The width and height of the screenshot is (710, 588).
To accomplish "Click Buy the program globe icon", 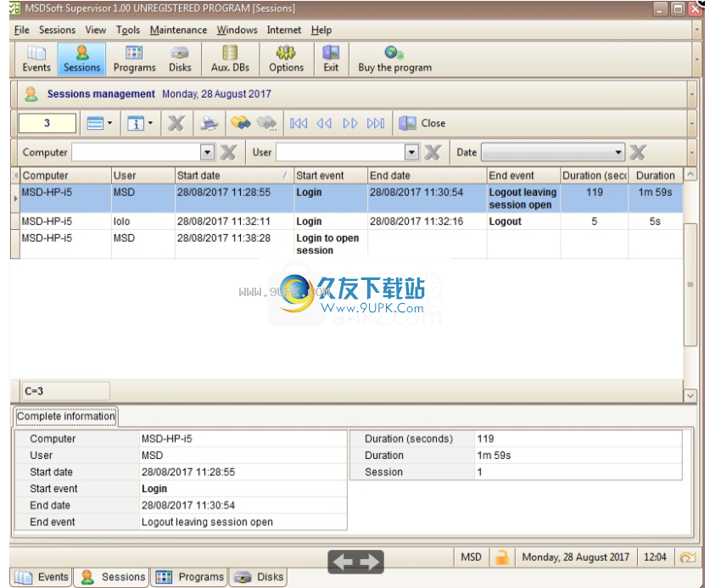I will click(393, 53).
